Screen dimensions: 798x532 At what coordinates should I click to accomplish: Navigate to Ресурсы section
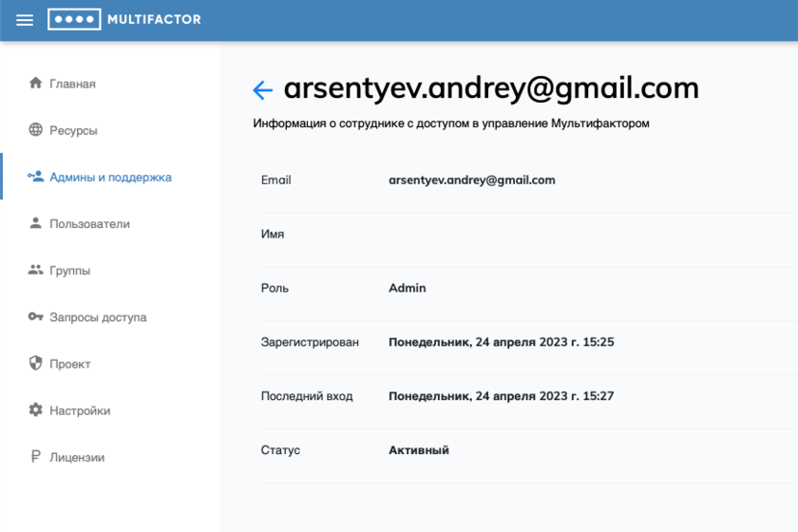coord(73,130)
